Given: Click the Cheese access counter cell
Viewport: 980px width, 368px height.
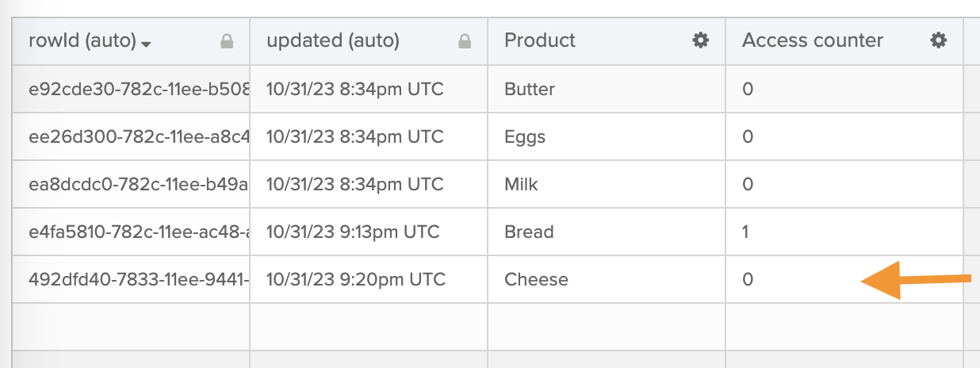Looking at the screenshot, I should tap(748, 279).
